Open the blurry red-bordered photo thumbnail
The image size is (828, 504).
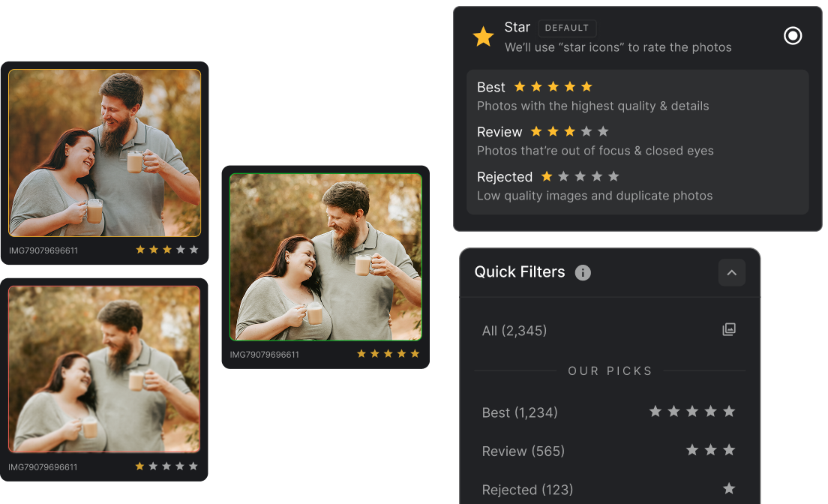coord(104,369)
